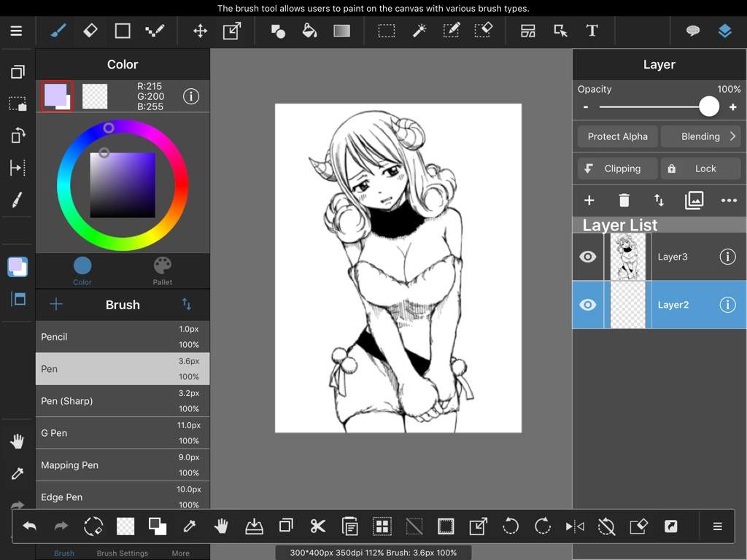
Task: Hide Layer2 using its eye icon
Action: [x=587, y=305]
